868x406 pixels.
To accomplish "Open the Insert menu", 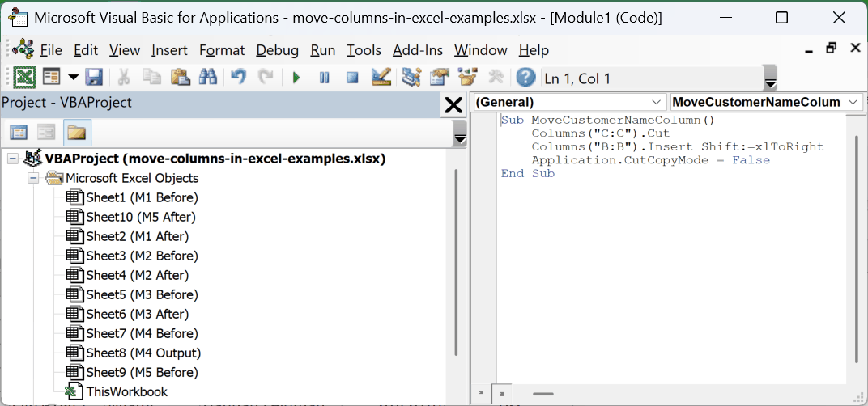I will 169,50.
